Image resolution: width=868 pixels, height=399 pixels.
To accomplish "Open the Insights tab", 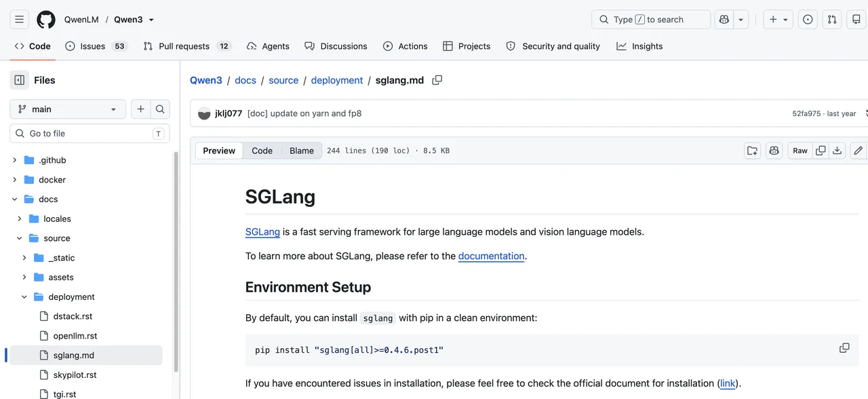I will (x=639, y=46).
